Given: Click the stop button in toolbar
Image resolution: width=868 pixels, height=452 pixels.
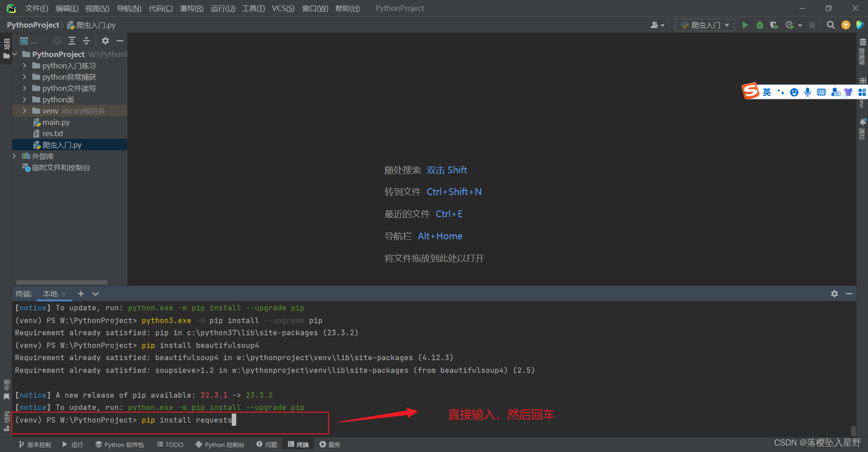Looking at the screenshot, I should point(812,25).
